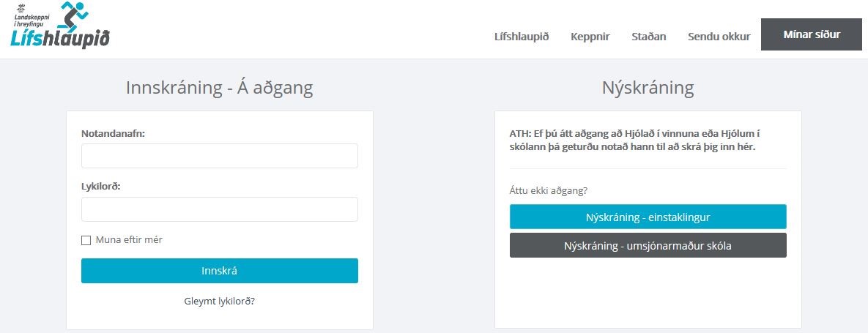Open the Lífshlaupið navigation menu item
Image resolution: width=868 pixels, height=333 pixels.
point(522,36)
